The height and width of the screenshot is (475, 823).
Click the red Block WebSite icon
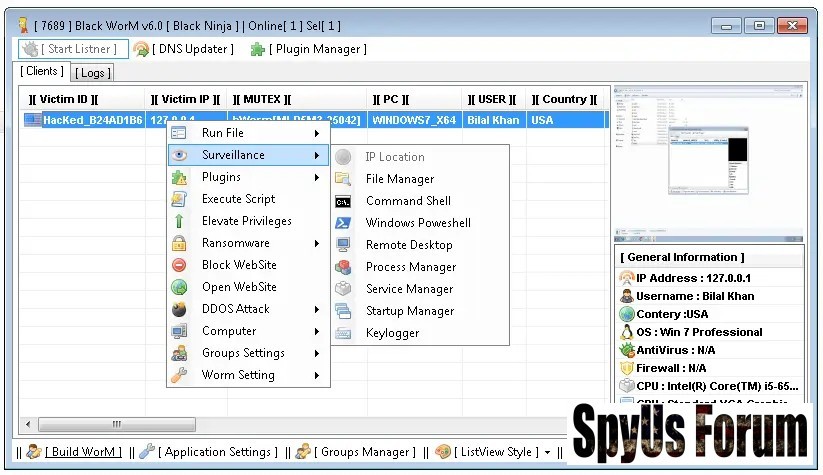(x=179, y=265)
